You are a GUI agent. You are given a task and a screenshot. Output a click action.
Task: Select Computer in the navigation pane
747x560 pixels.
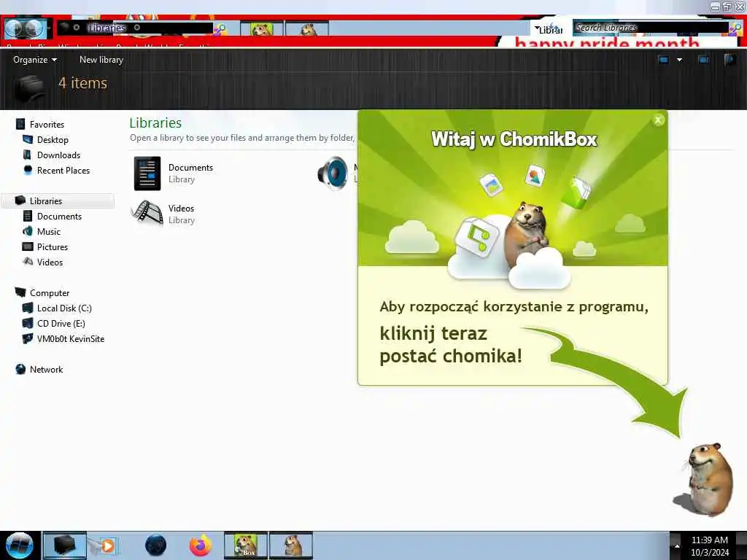point(50,292)
